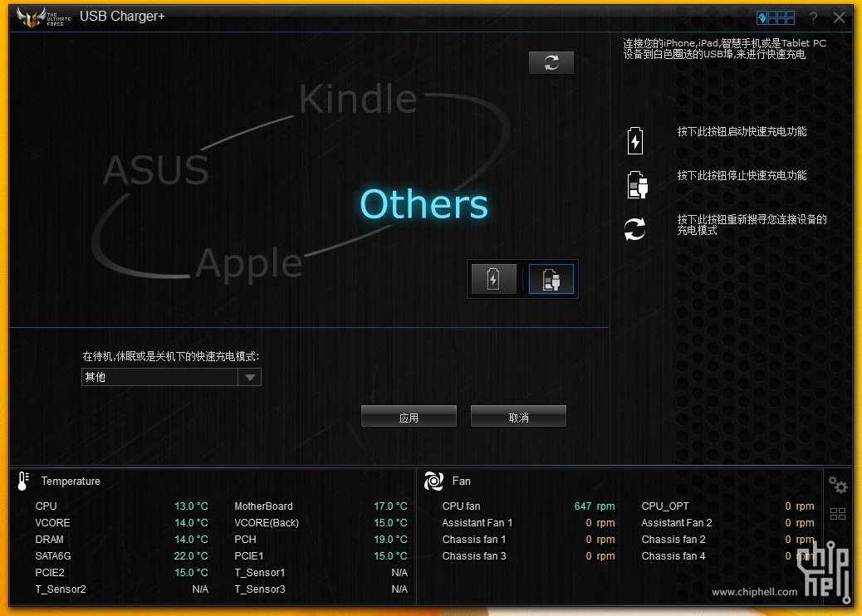Click the Chassis fan 1 label
The image size is (862, 616).
474,539
